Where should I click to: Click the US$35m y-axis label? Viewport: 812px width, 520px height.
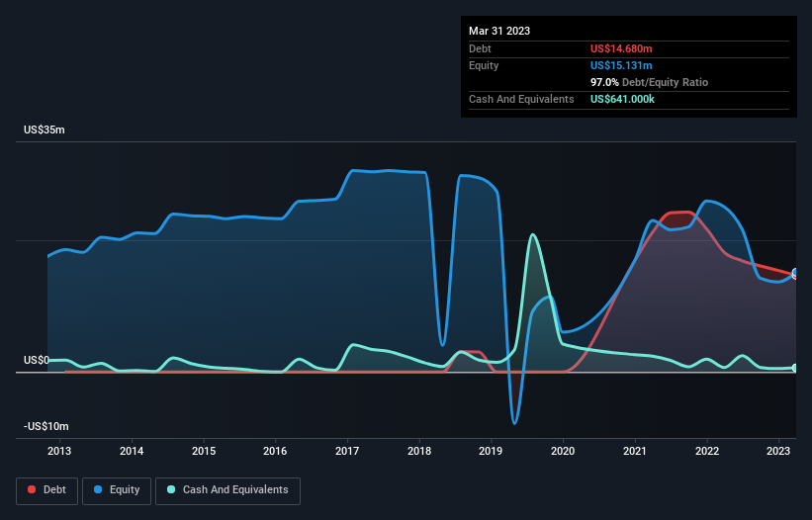[45, 130]
